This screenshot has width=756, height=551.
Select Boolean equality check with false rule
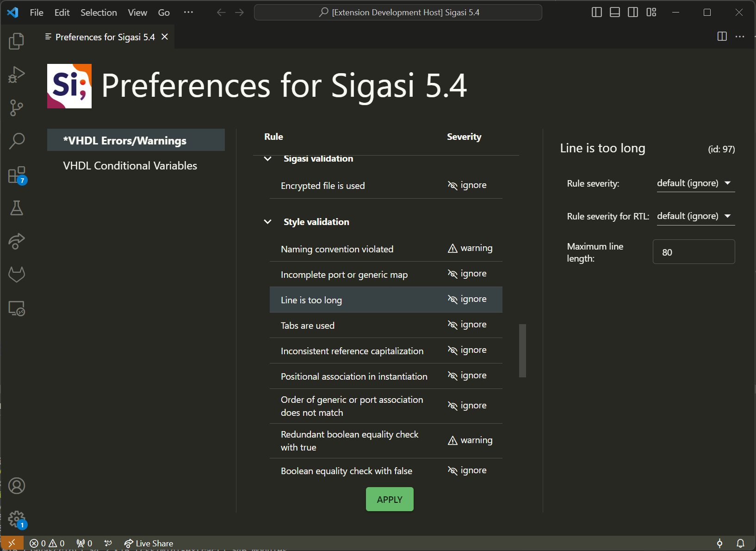click(x=386, y=471)
